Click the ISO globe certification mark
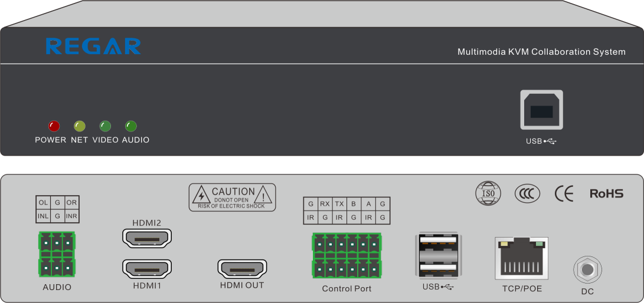 tap(488, 193)
